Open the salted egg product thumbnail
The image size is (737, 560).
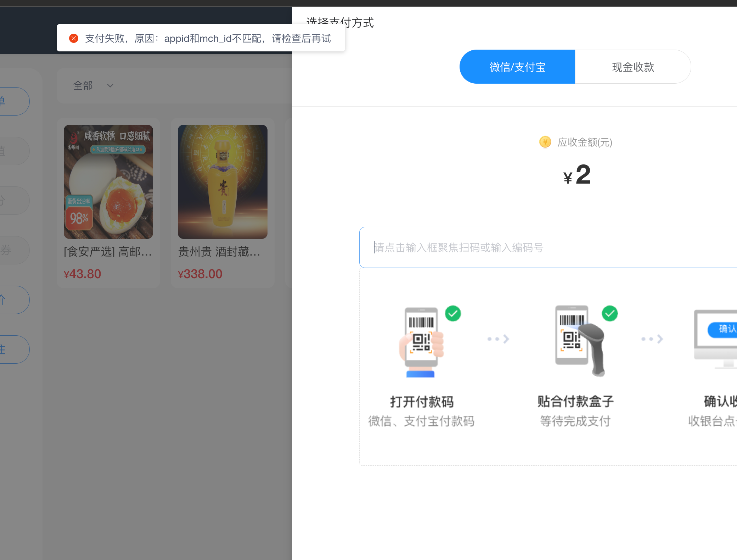pyautogui.click(x=108, y=182)
